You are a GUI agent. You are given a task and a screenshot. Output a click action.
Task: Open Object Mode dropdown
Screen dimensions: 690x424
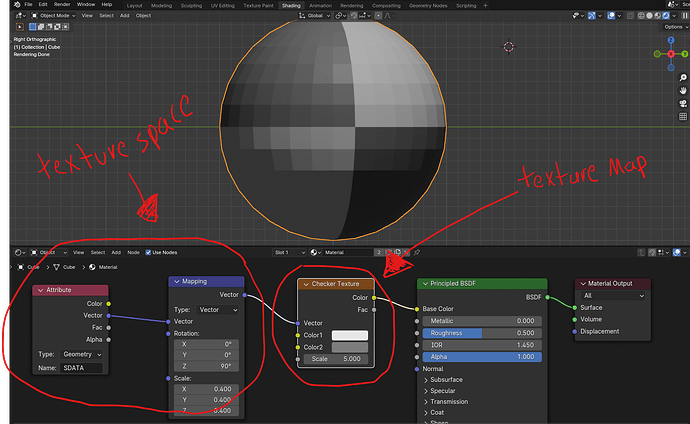tap(53, 15)
